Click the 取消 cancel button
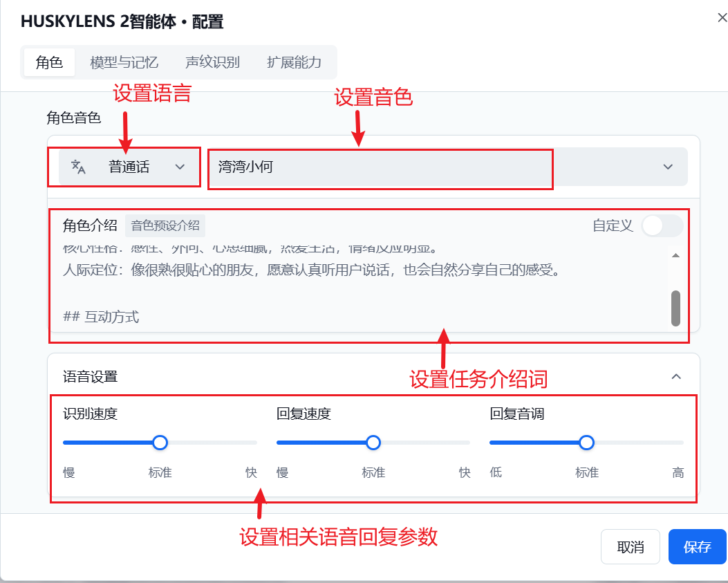 630,547
